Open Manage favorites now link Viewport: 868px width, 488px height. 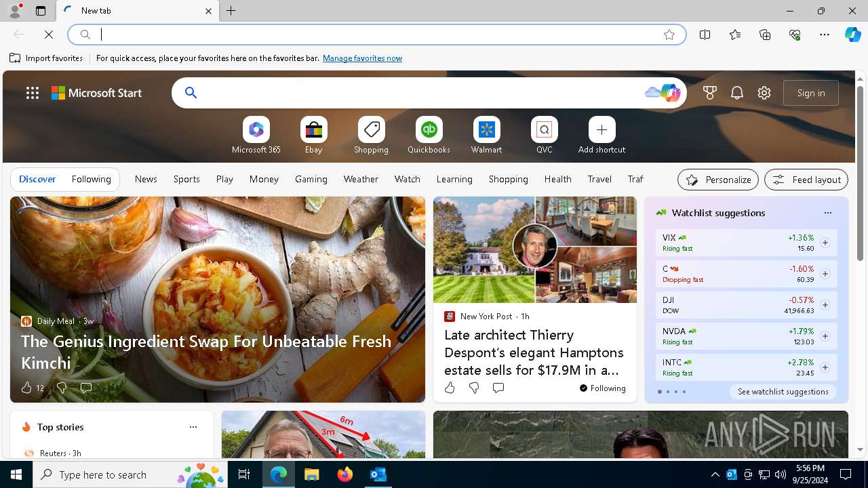click(x=363, y=58)
